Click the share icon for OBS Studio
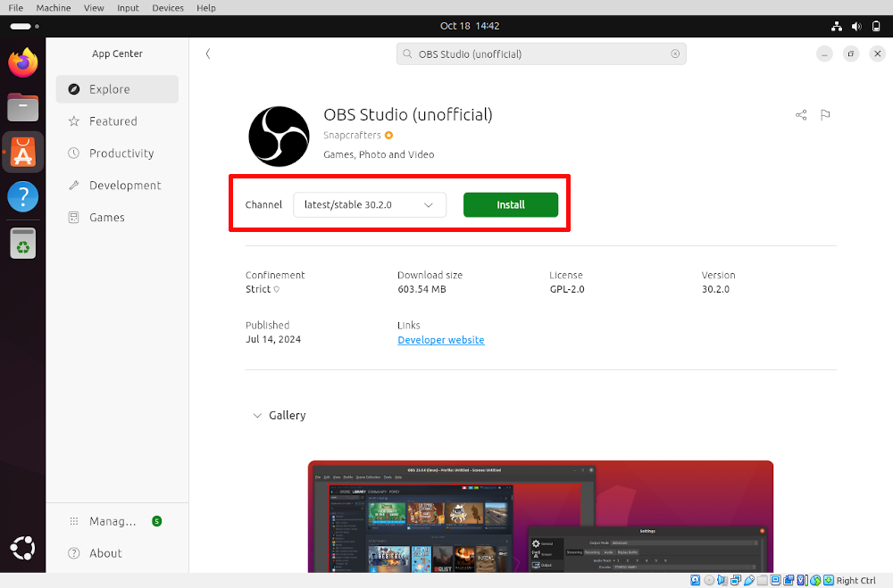Viewport: 893px width, 588px height. point(801,114)
